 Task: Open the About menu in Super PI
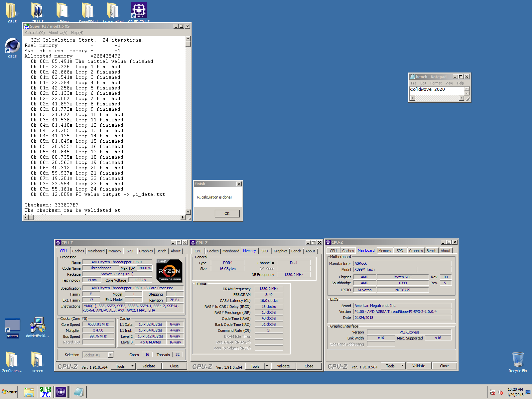coord(58,33)
